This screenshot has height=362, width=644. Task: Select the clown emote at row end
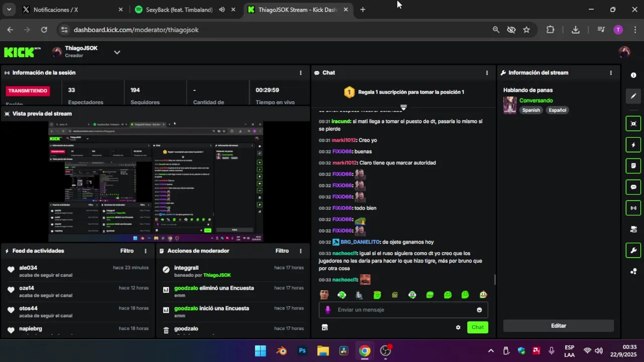[483, 295]
